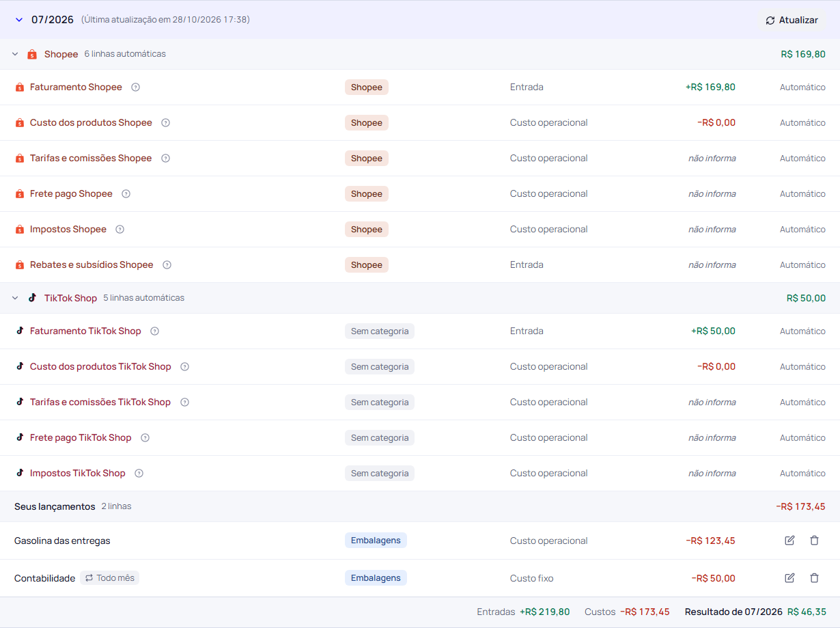
Task: Click the Embalagens tag on Contabilidade row
Action: click(376, 578)
